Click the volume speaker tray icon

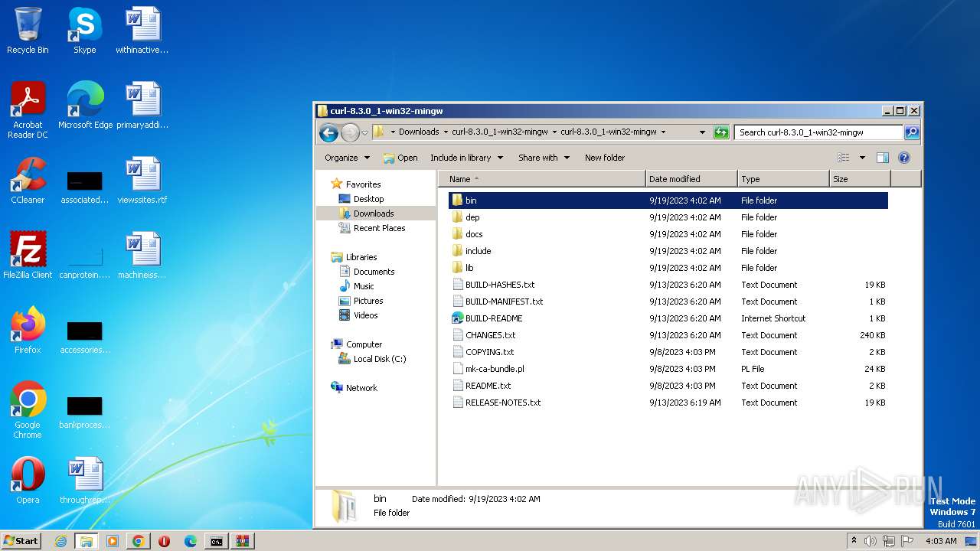871,541
